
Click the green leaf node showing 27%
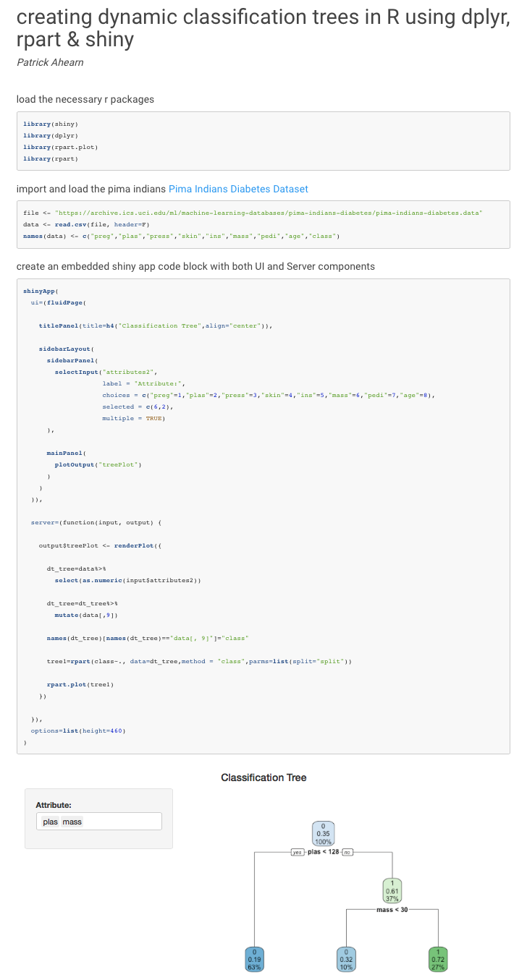tap(438, 958)
